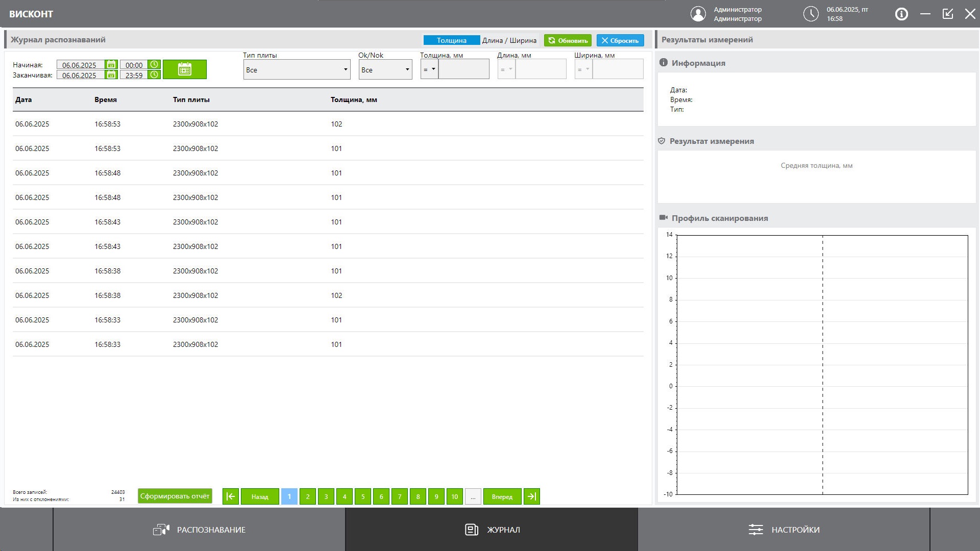Viewport: 980px width, 551px height.
Task: Click the Обновить button
Action: click(568, 40)
